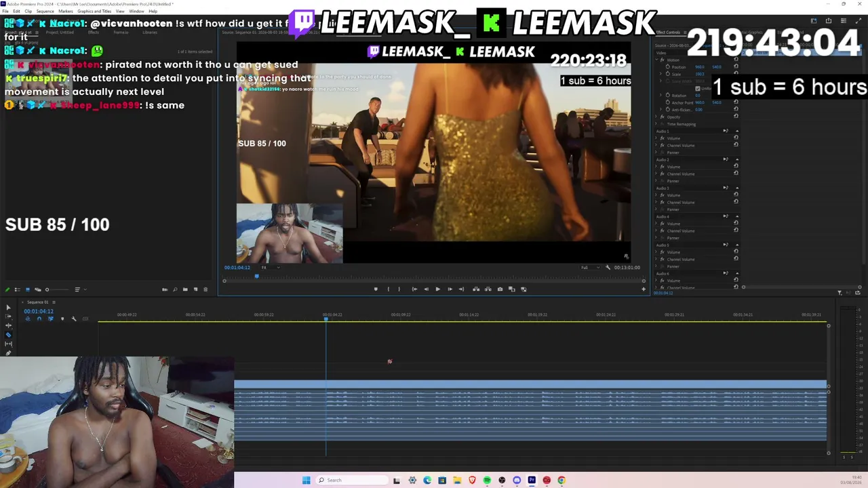This screenshot has height=488, width=868.
Task: Delete selected item in project panel
Action: [x=205, y=289]
